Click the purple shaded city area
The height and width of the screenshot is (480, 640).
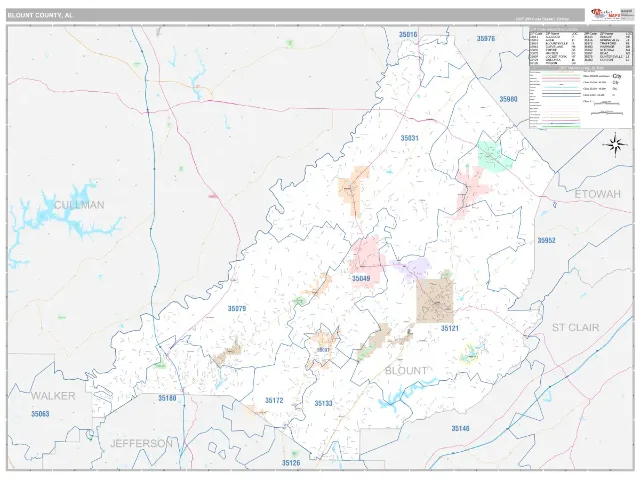coord(413,268)
